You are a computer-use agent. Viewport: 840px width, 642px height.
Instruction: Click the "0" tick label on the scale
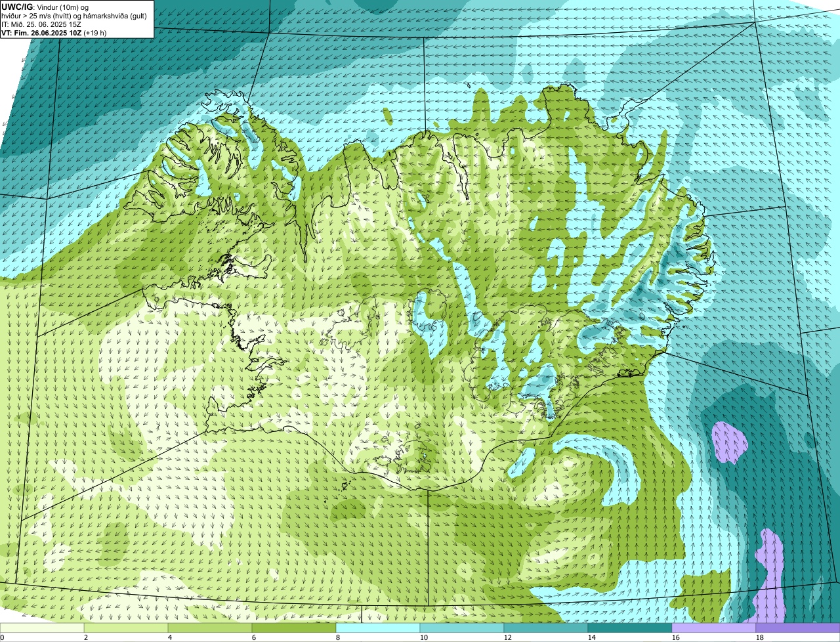[2, 637]
